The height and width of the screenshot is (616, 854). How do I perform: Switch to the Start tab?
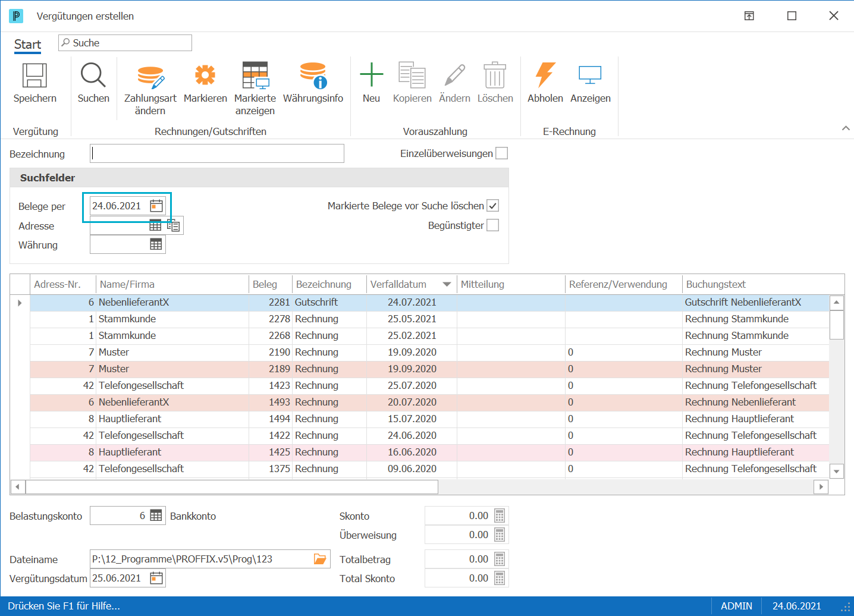click(27, 45)
